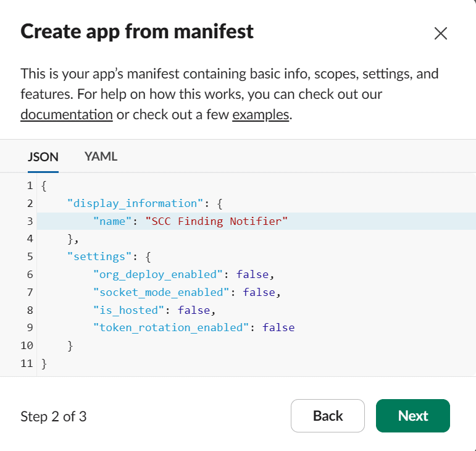Open the documentation link

point(67,114)
